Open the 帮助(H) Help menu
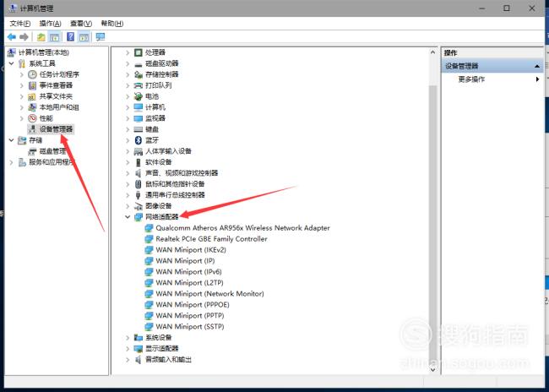The image size is (549, 392). (112, 24)
